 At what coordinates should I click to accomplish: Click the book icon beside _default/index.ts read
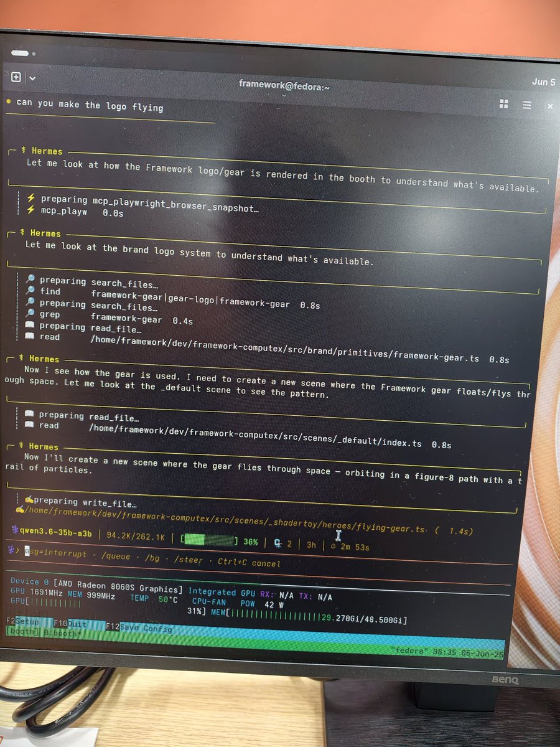[29, 425]
